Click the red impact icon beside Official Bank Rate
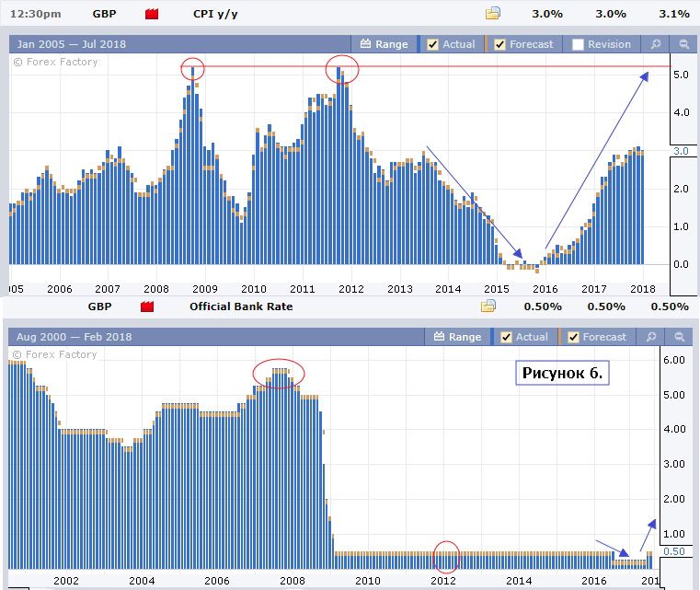This screenshot has width=700, height=590. pos(147,307)
